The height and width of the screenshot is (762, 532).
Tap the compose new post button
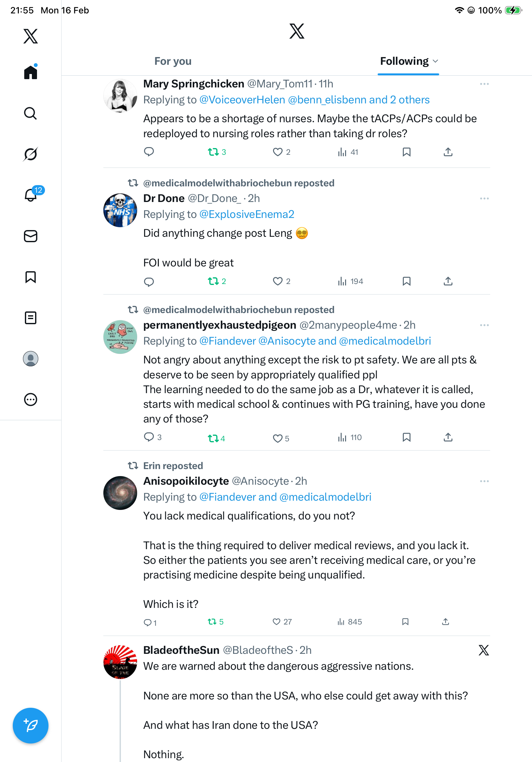[x=31, y=726]
